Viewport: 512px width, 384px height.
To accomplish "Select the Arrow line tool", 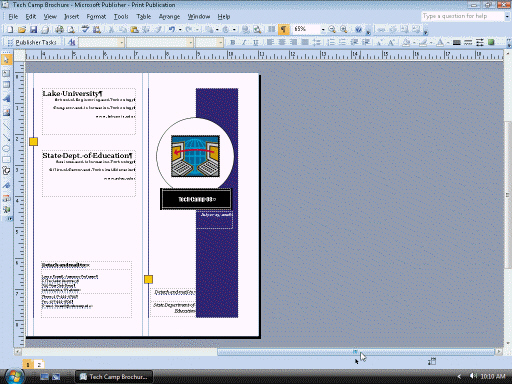I will (6, 137).
